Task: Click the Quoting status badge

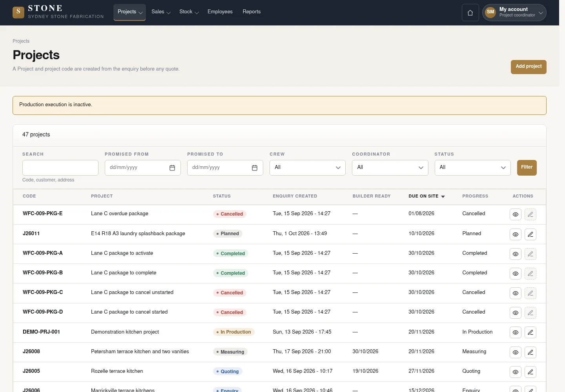Action: (x=228, y=372)
